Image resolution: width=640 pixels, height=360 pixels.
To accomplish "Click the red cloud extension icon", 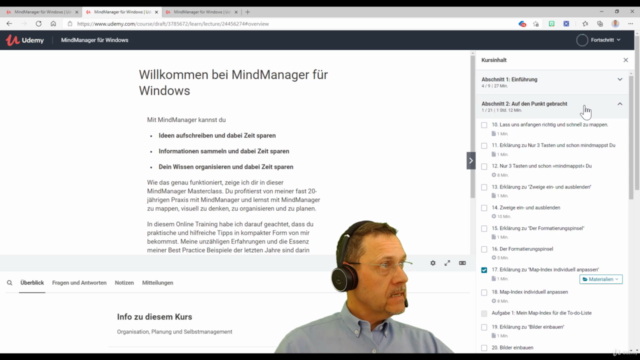I will tap(522, 24).
